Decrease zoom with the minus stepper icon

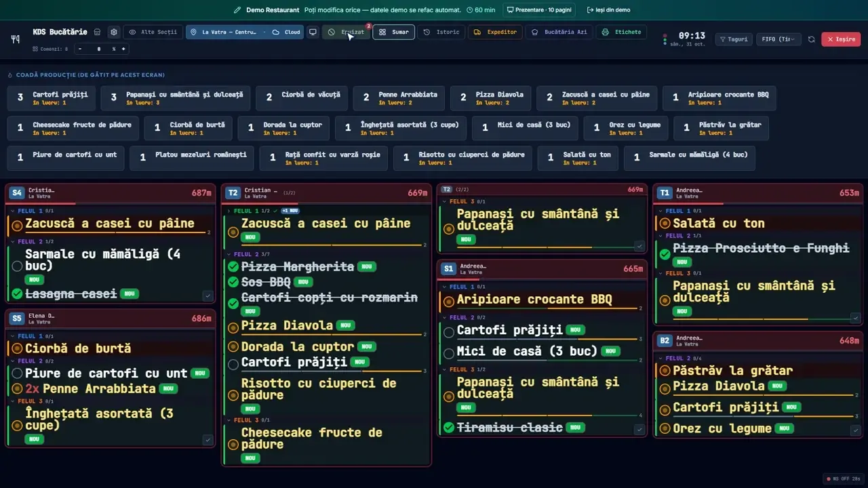[x=81, y=49]
